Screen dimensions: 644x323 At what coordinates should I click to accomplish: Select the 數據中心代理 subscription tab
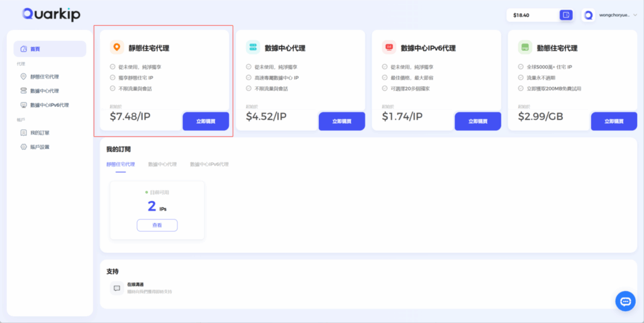pyautogui.click(x=162, y=164)
